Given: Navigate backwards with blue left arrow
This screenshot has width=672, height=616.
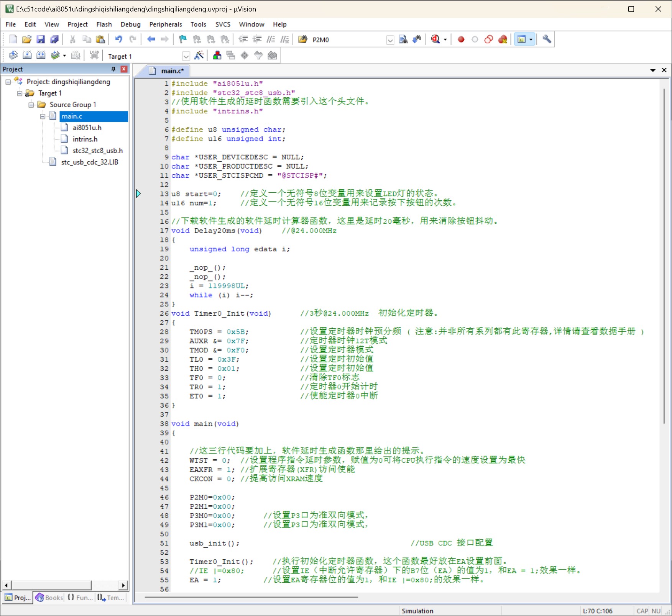Looking at the screenshot, I should click(151, 39).
